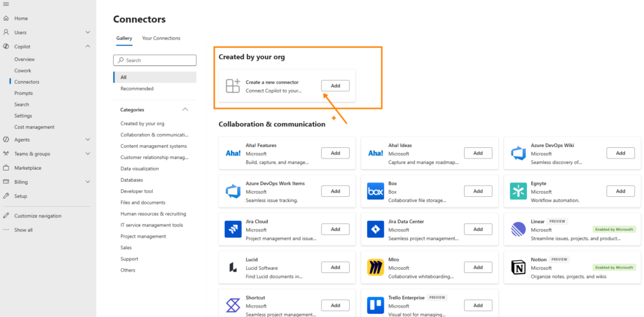Click the Users person icon
The image size is (644, 317).
pyautogui.click(x=6, y=33)
